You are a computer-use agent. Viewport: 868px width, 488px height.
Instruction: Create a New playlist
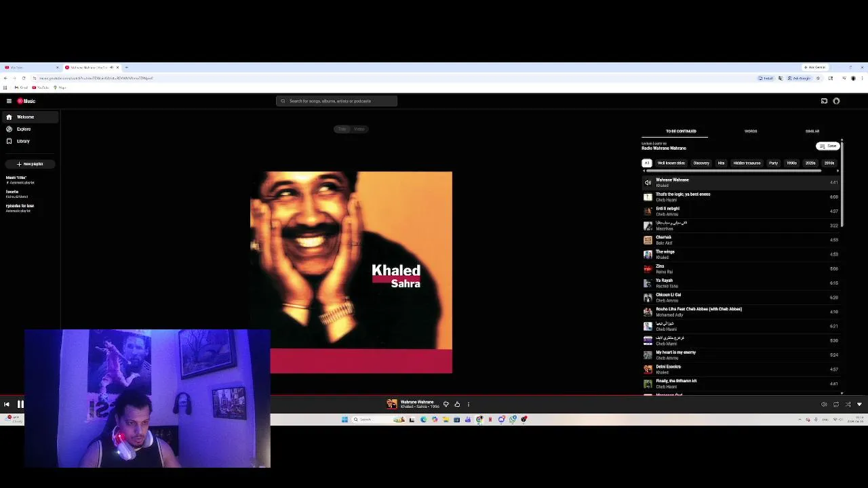(30, 164)
